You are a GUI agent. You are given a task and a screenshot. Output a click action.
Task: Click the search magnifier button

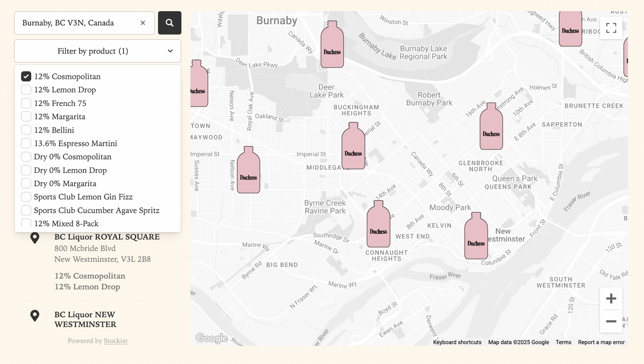pyautogui.click(x=170, y=23)
